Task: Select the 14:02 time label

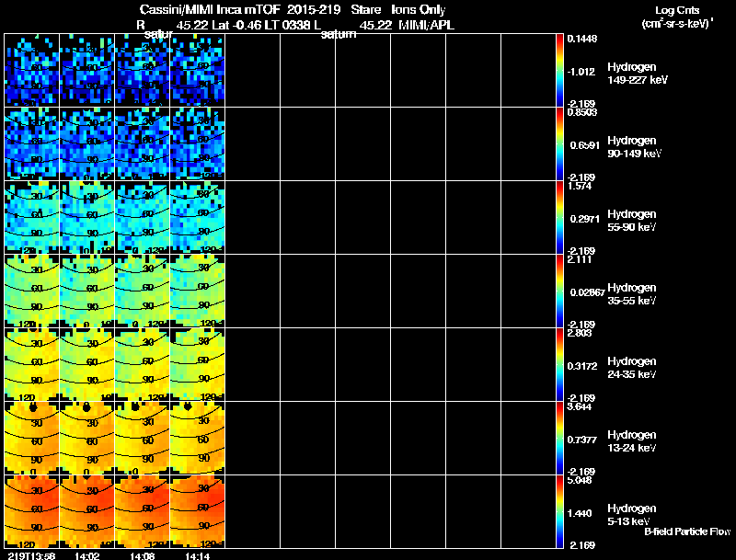Action: coord(86,554)
